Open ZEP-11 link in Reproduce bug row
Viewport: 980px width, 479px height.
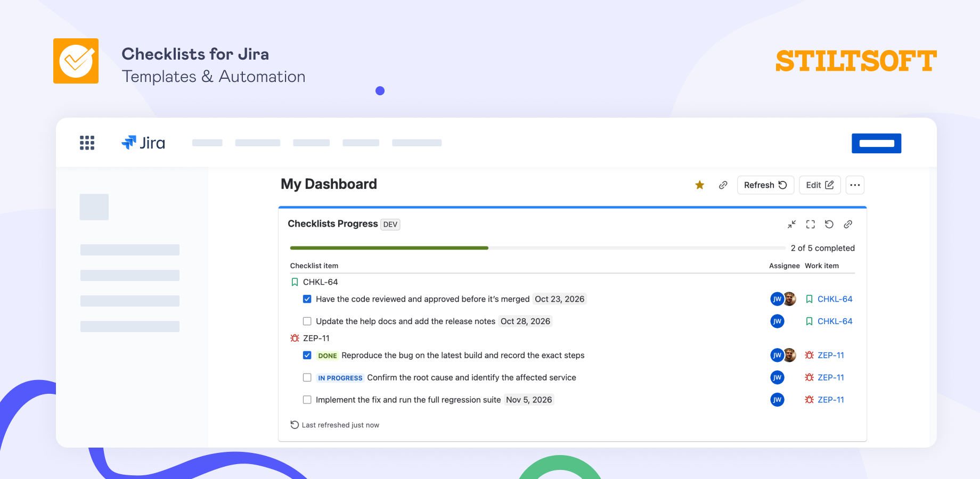click(x=831, y=355)
